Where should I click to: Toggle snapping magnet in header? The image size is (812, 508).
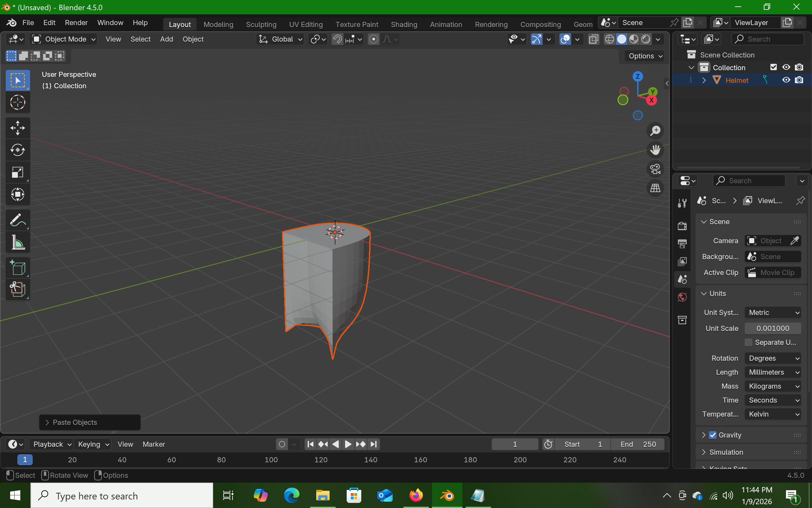pos(337,39)
